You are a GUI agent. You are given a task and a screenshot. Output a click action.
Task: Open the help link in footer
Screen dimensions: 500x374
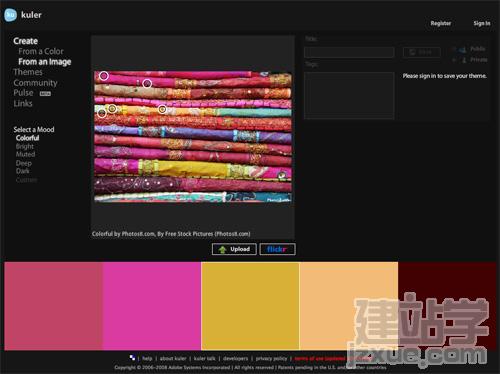147,359
